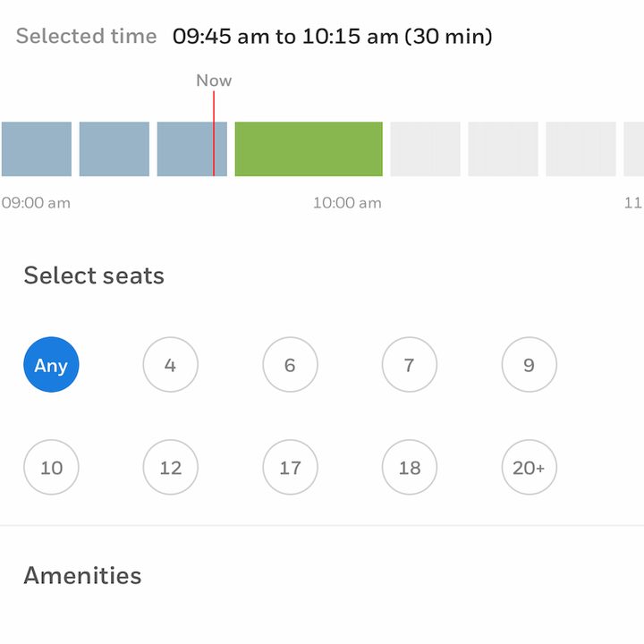Viewport: 644px width, 644px height.
Task: Click the second blue past time slot
Action: coord(114,149)
